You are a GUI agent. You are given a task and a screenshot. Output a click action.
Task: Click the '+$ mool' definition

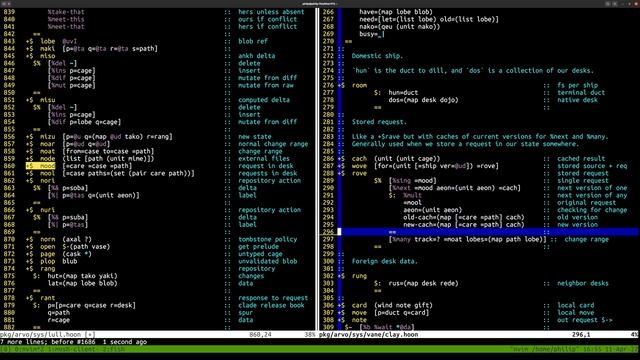point(40,173)
